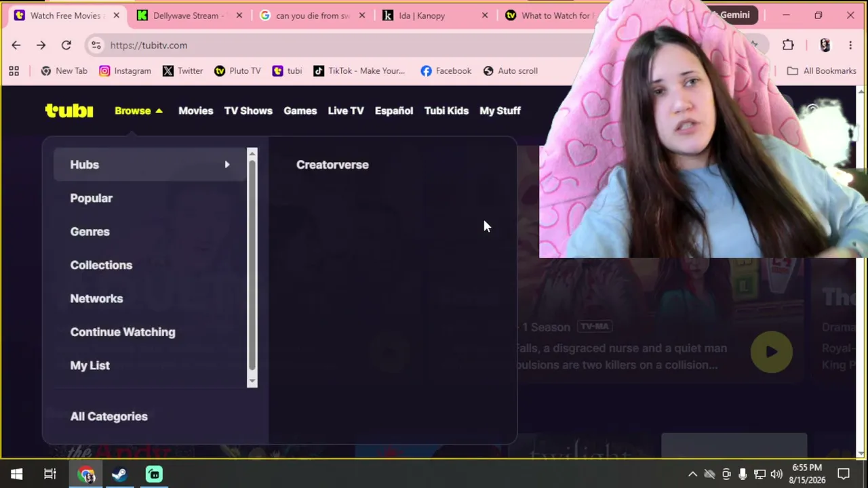The image size is (868, 488).
Task: Close the Ida | Kanopy tab
Action: coord(484,16)
